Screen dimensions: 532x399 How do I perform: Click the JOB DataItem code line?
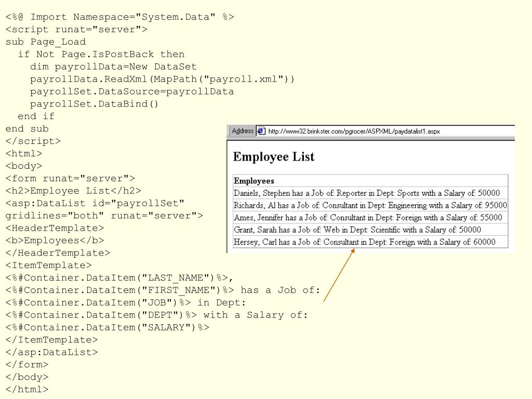click(x=126, y=303)
